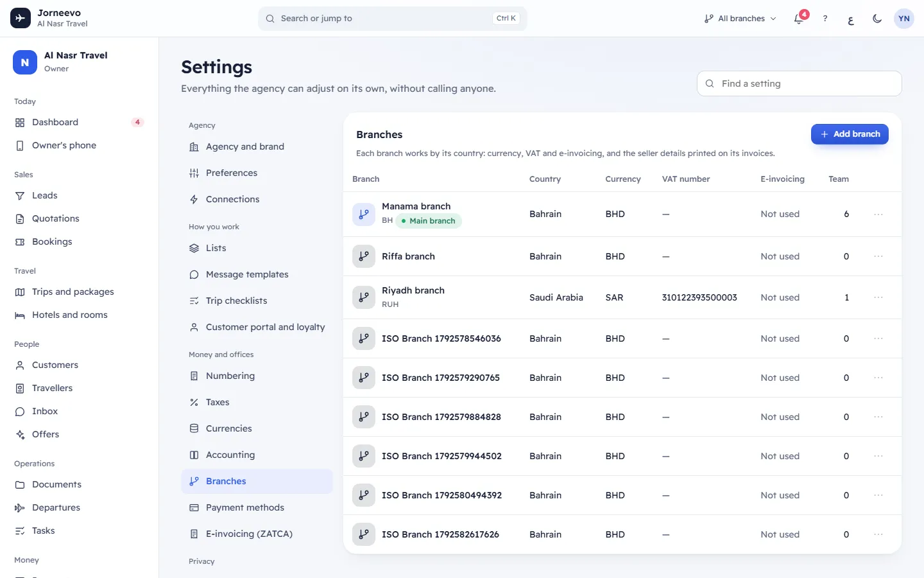924x578 pixels.
Task: Click the Add branch button
Action: coord(850,134)
